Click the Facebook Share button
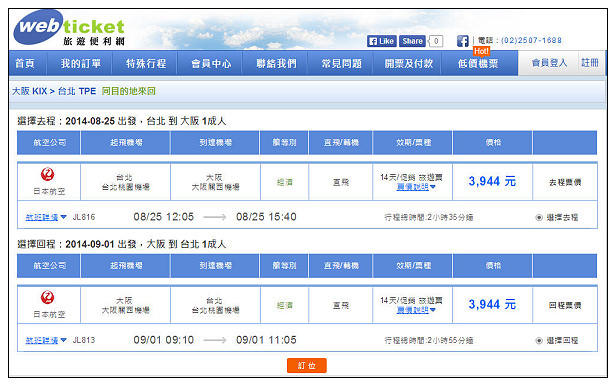This screenshot has height=386, width=616. tap(412, 41)
